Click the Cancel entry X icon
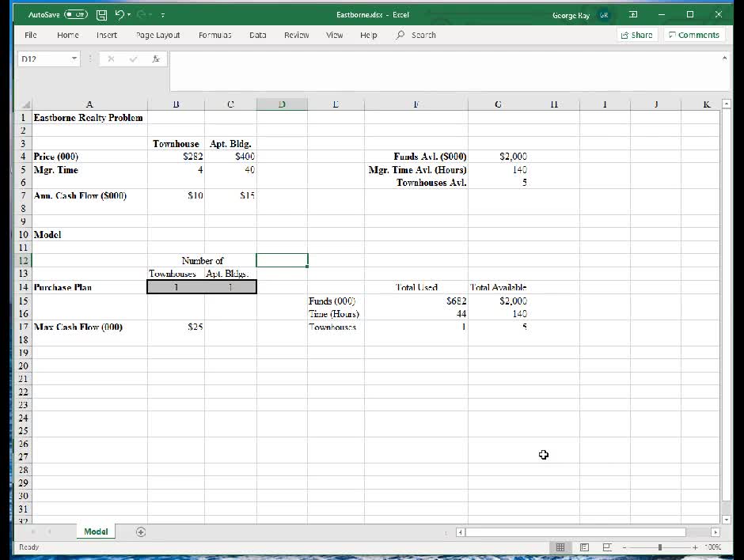744x560 pixels. click(111, 59)
